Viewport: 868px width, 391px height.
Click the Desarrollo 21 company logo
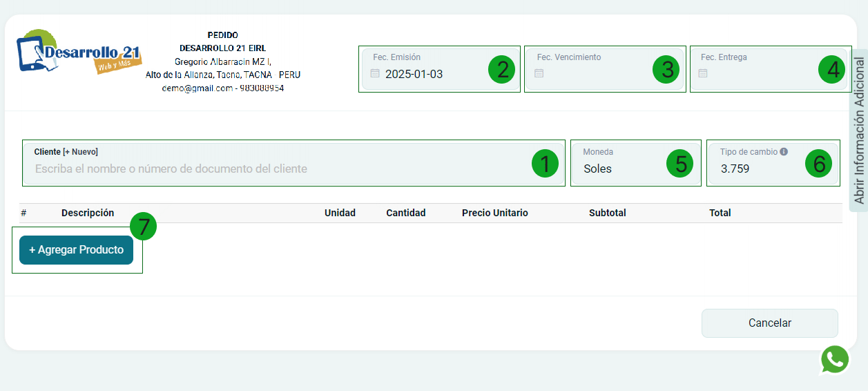[x=78, y=52]
